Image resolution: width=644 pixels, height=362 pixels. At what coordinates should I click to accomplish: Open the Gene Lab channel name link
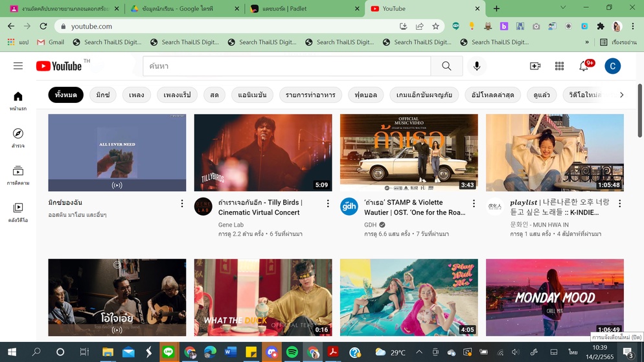click(x=231, y=225)
